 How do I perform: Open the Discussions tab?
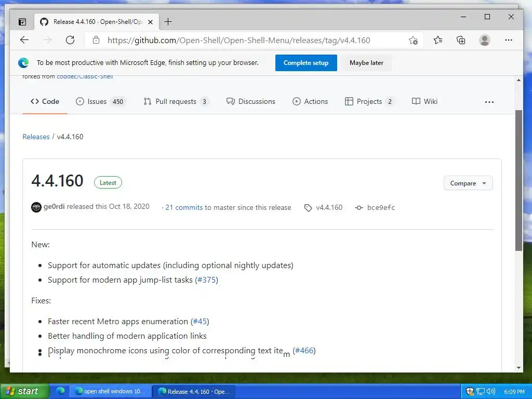pyautogui.click(x=251, y=101)
